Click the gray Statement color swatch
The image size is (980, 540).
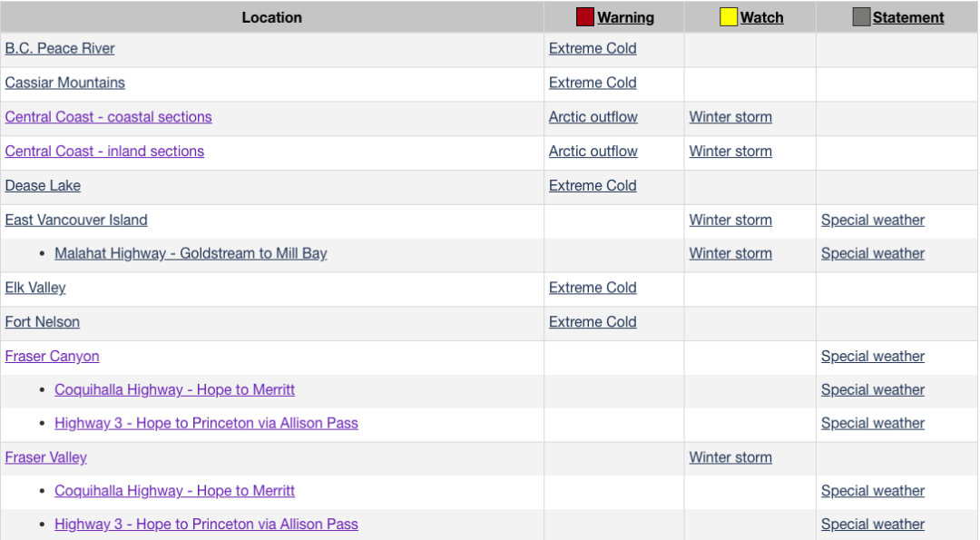tap(861, 17)
